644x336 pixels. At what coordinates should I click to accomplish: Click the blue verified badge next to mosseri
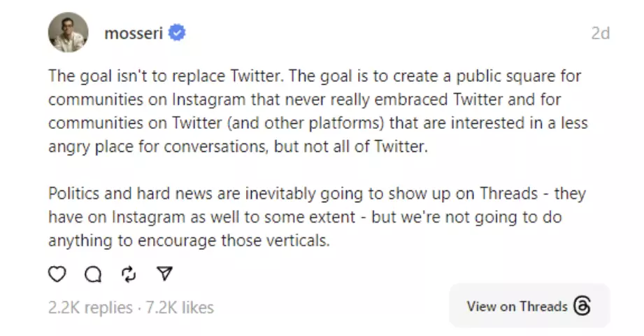point(177,32)
